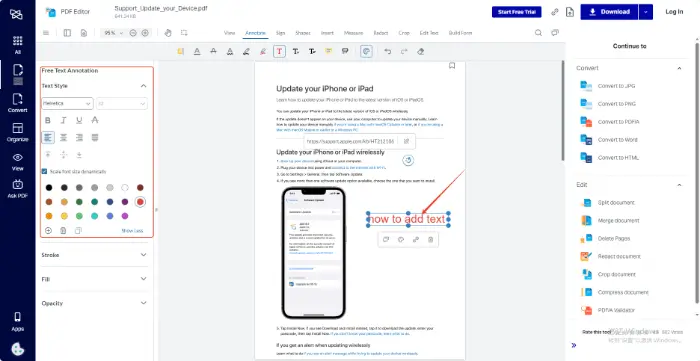Expand the Opacity section
The image size is (700, 361).
(143, 303)
